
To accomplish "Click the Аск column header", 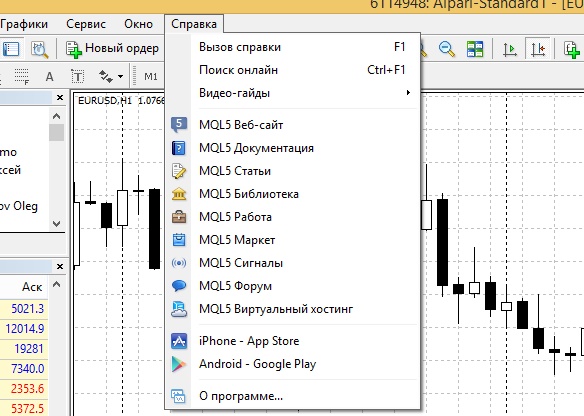I will pos(32,287).
